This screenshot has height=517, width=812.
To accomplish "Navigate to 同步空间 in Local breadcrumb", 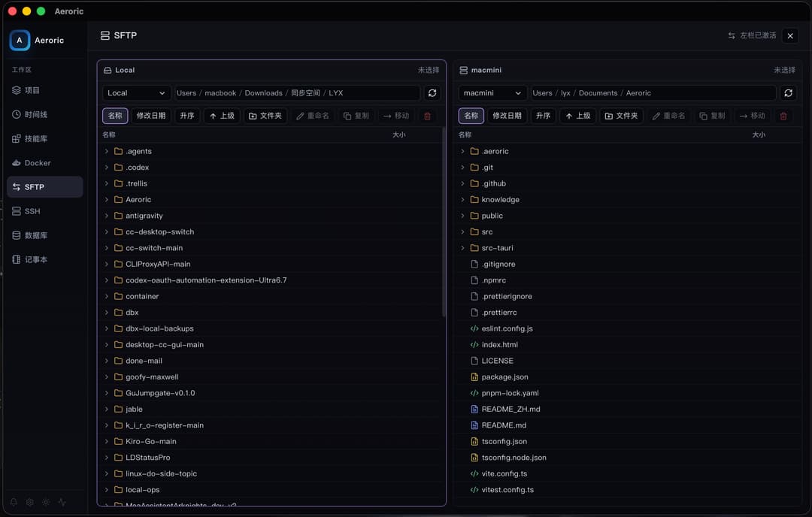I will (x=305, y=93).
